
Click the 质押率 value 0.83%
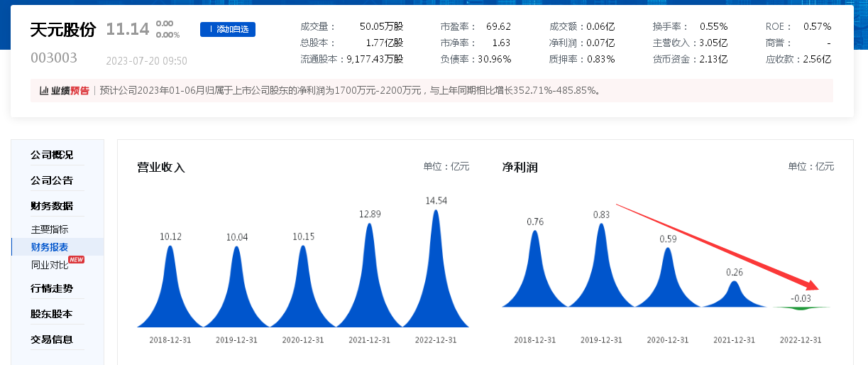pyautogui.click(x=600, y=59)
